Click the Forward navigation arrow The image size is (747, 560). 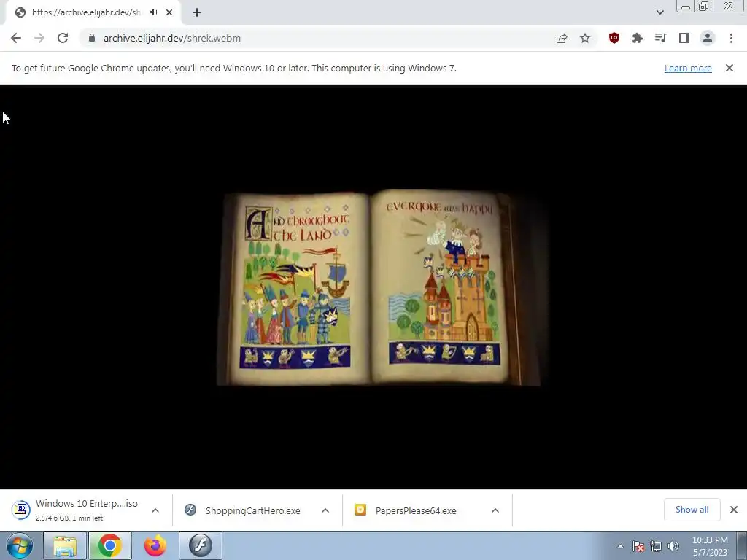[39, 38]
